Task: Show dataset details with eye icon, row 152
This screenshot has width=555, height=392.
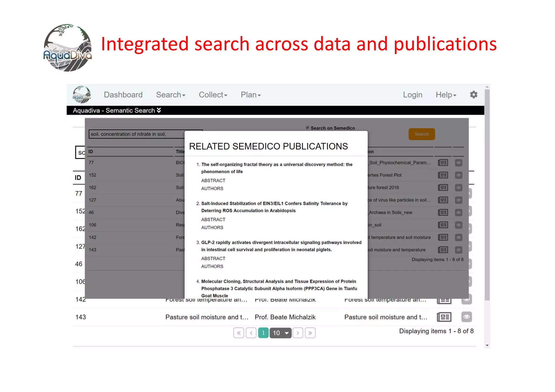Action: 459,175
